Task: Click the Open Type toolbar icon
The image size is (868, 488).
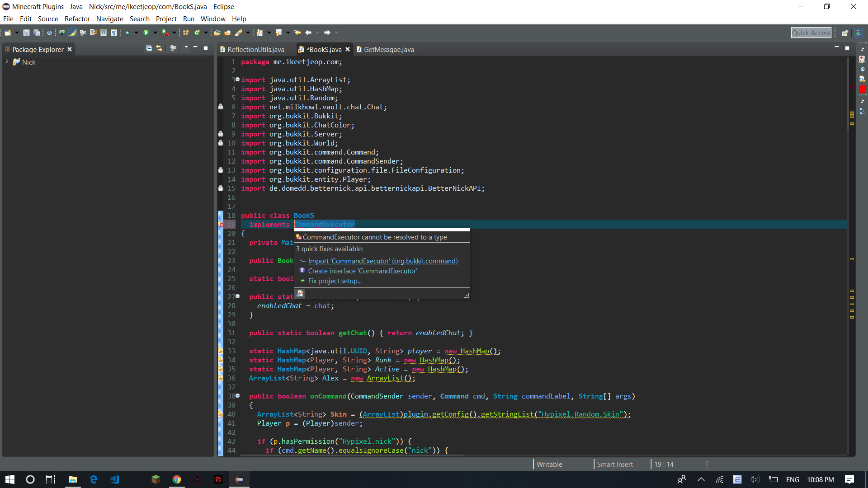Action: pyautogui.click(x=217, y=33)
